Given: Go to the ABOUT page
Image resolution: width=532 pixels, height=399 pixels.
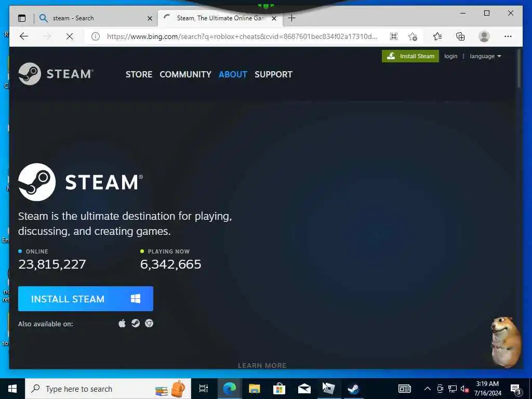Looking at the screenshot, I should 233,74.
